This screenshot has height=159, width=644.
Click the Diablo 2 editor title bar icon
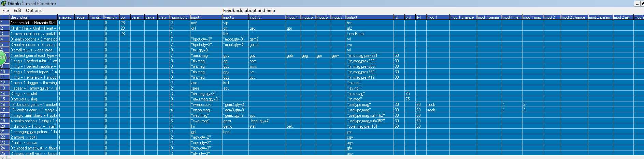3,3
